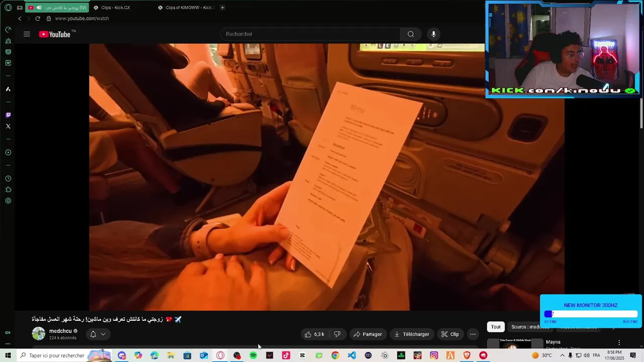Open Twitch from the sidebar

[x=8, y=115]
